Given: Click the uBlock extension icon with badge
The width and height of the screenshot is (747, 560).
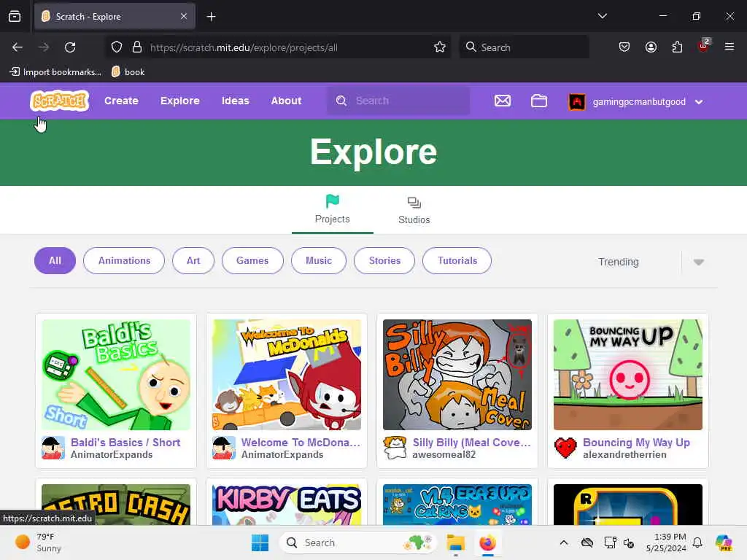Looking at the screenshot, I should (x=704, y=46).
